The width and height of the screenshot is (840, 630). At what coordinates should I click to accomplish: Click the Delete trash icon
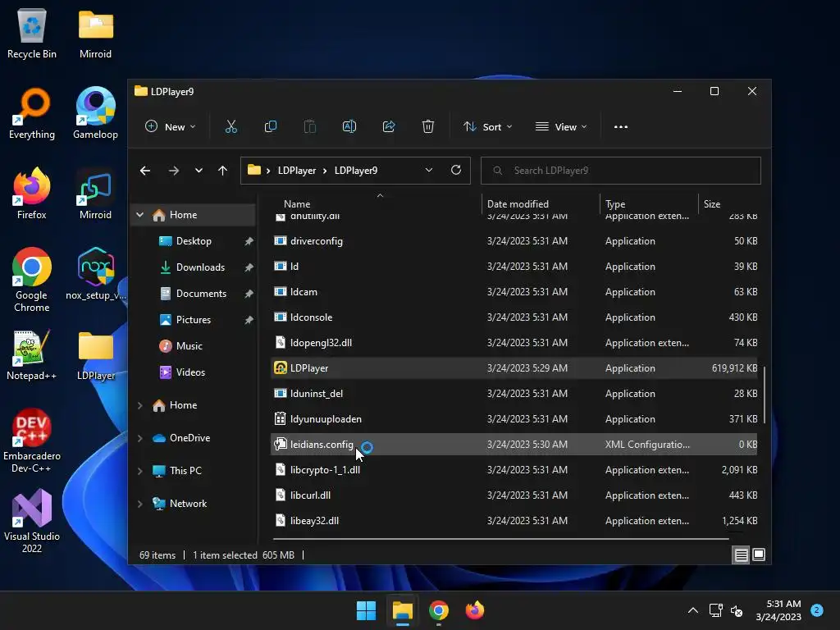tap(428, 127)
